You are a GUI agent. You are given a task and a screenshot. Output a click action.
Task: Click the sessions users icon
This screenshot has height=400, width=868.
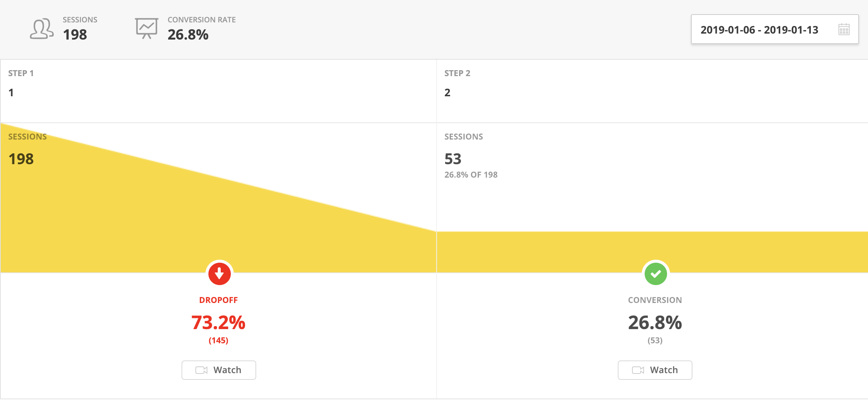pos(41,29)
